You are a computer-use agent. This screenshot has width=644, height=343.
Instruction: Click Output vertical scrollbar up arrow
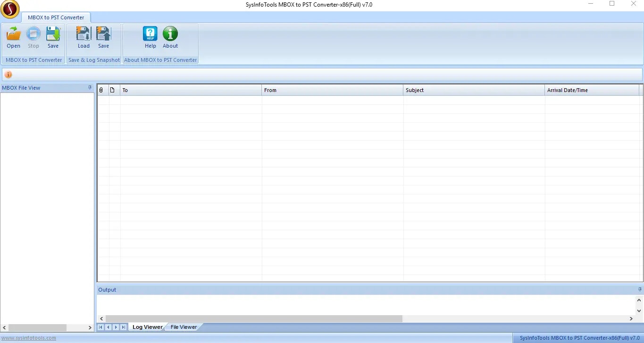(639, 300)
